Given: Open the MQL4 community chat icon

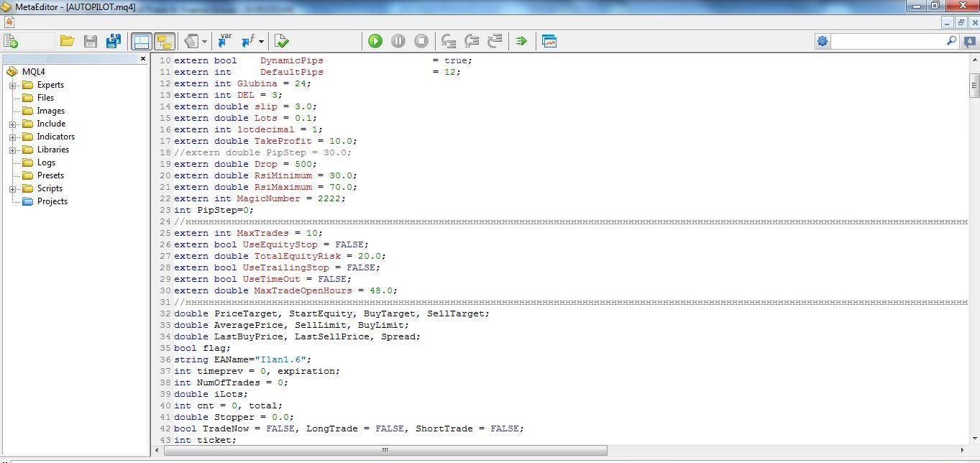Looking at the screenshot, I should pyautogui.click(x=969, y=41).
